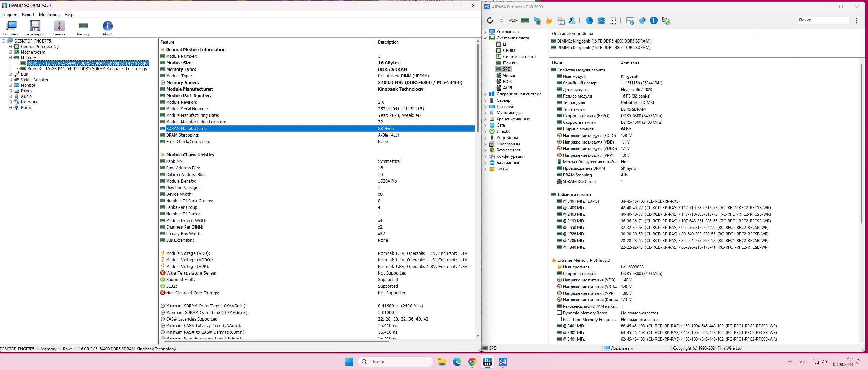
Task: Click the RAM module icon in AIDA64 toolbar
Action: [525, 20]
